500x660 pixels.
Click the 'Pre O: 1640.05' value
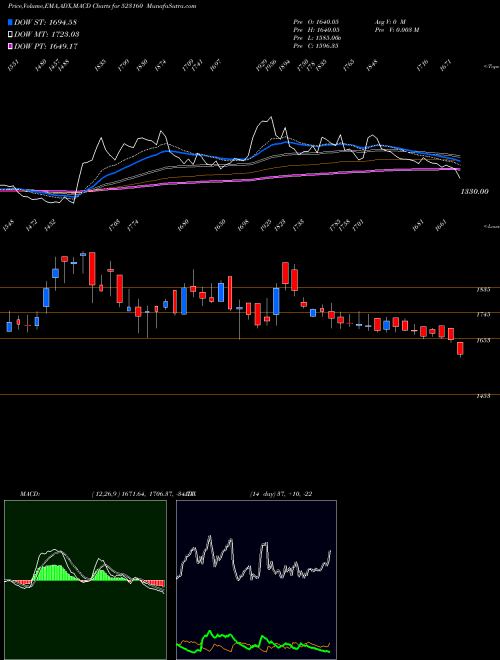tap(316, 21)
